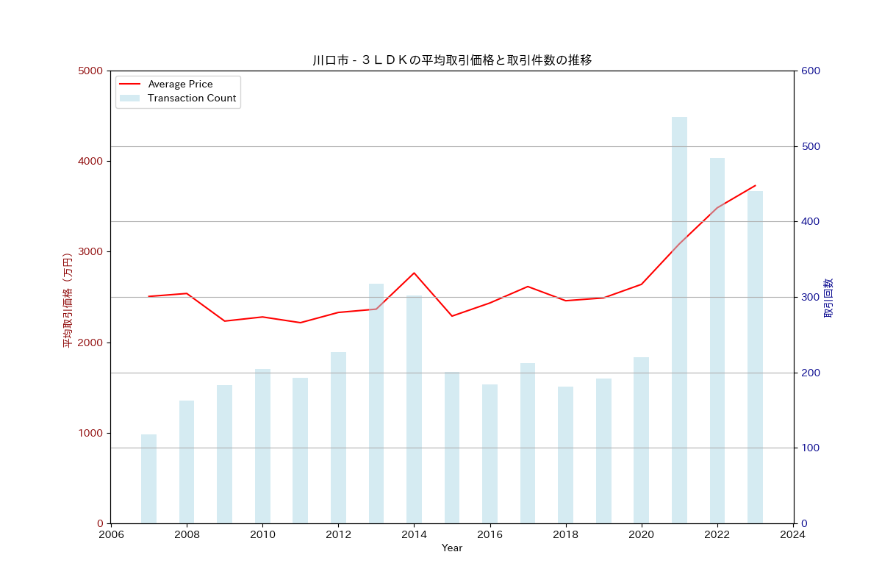Select the 2007 transaction count bar

click(x=148, y=478)
